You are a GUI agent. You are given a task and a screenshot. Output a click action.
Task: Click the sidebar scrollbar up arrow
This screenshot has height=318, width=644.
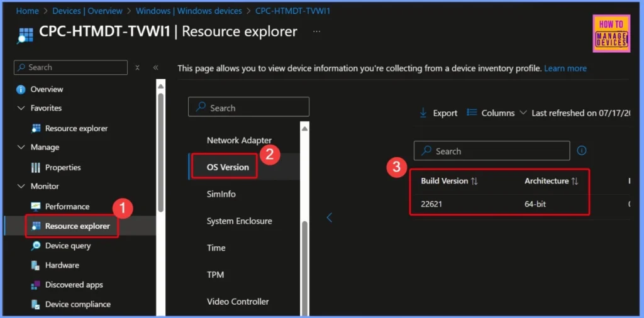[x=160, y=86]
